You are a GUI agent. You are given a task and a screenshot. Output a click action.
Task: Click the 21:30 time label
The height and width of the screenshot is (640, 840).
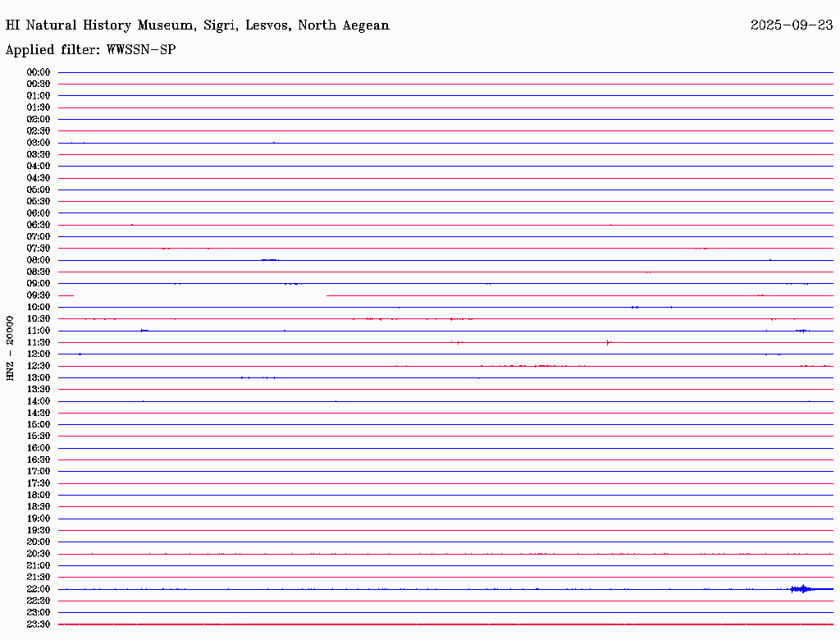(x=39, y=578)
